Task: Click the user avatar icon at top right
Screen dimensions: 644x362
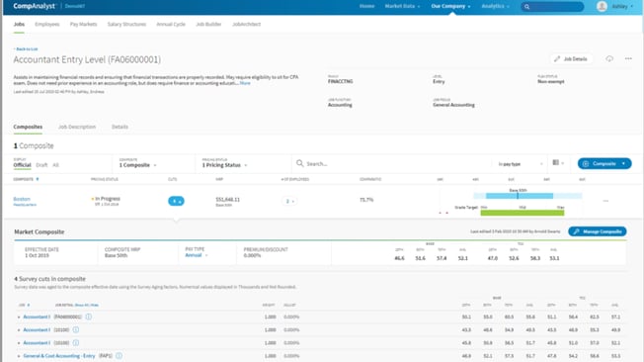Action: pyautogui.click(x=602, y=6)
